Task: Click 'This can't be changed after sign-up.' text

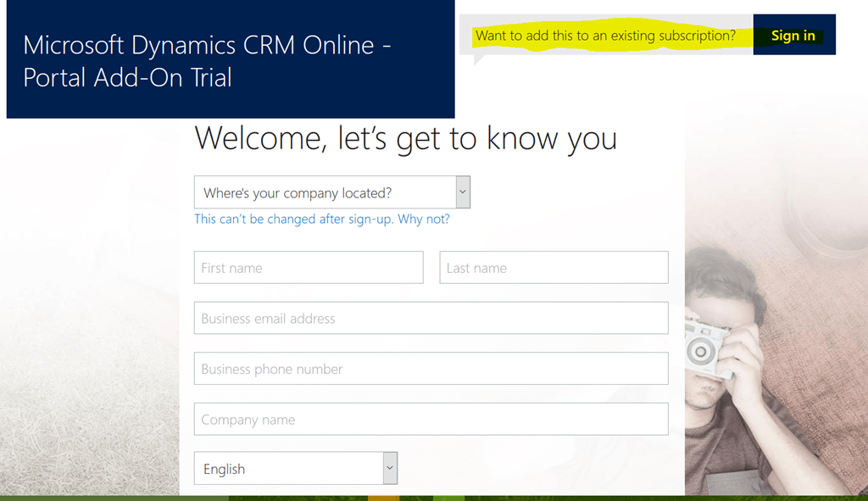Action: 294,220
